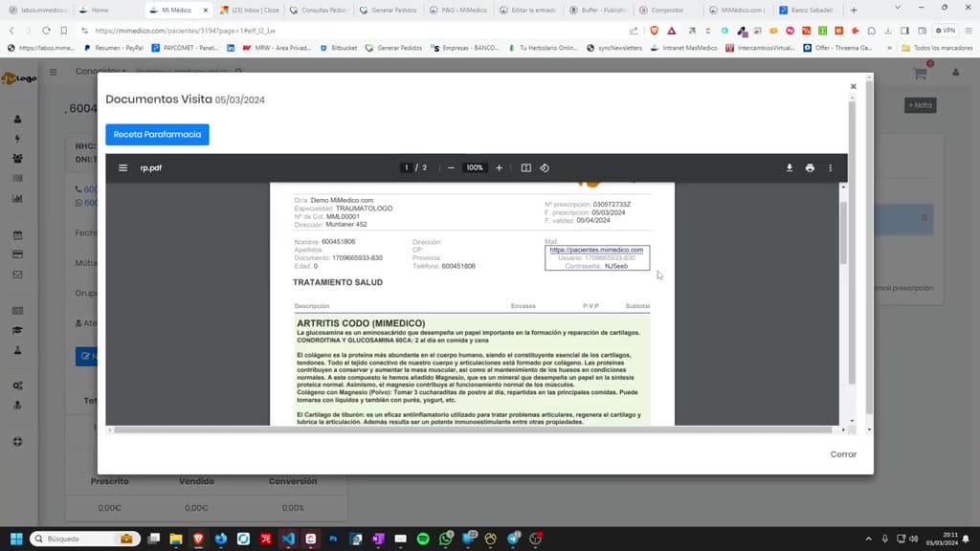Click the lightning bolt sidebar icon
This screenshot has height=551, width=980.
pyautogui.click(x=17, y=138)
